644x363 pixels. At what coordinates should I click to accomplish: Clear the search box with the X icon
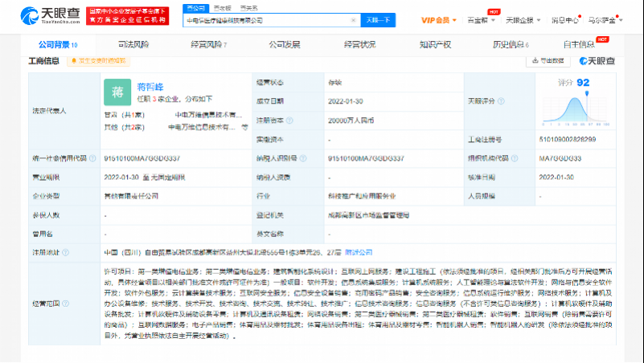point(353,20)
